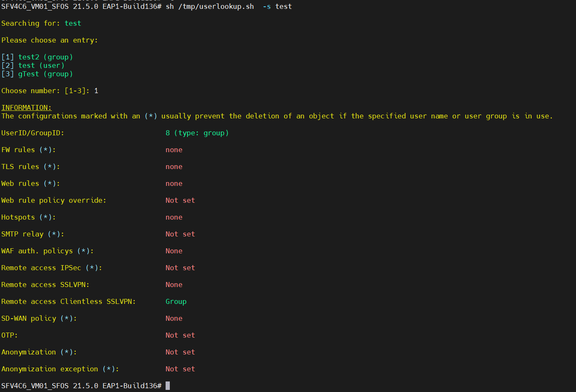Click the 'none' value for Hotspots
This screenshot has width=576, height=392.
pyautogui.click(x=174, y=217)
